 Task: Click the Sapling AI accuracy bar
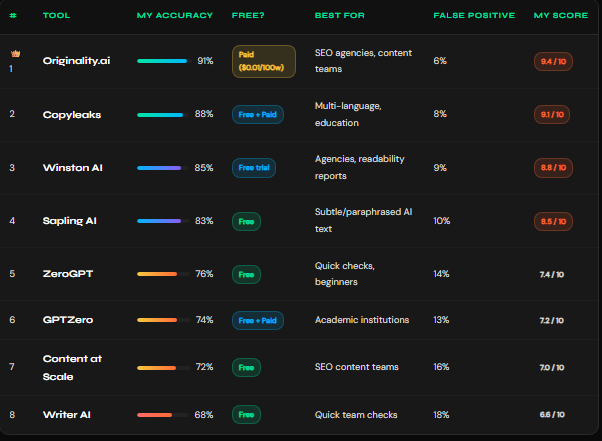click(x=164, y=221)
